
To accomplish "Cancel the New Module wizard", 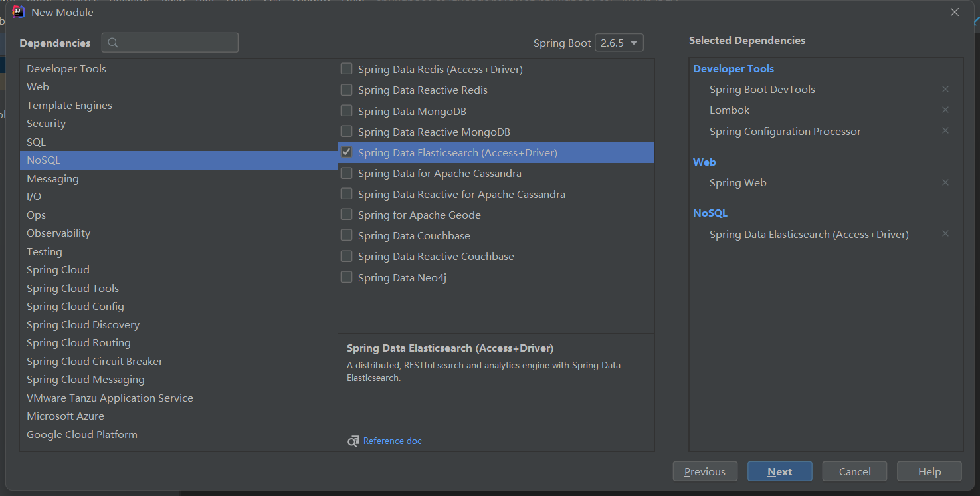I will pos(854,471).
